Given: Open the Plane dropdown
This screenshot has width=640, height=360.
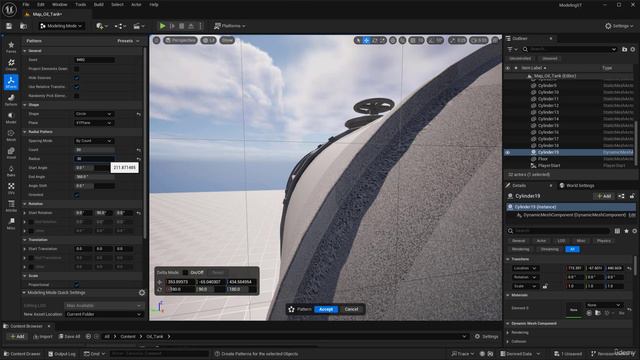Looking at the screenshot, I should pos(93,123).
